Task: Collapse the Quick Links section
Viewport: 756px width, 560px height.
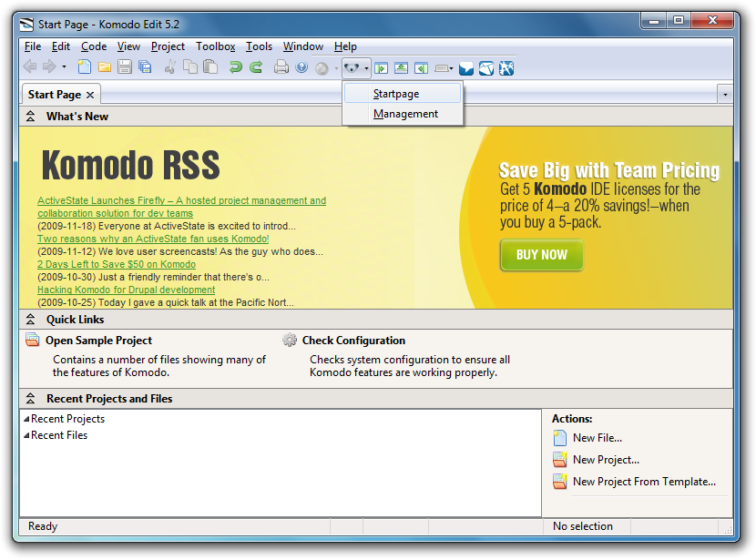Action: pyautogui.click(x=30, y=319)
